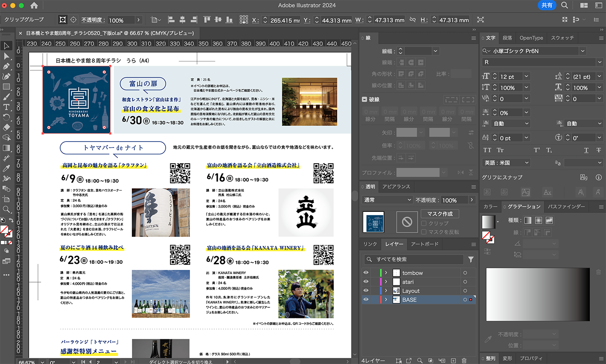Select the Zoom magnifier tool
Image resolution: width=606 pixels, height=364 pixels.
click(6, 209)
